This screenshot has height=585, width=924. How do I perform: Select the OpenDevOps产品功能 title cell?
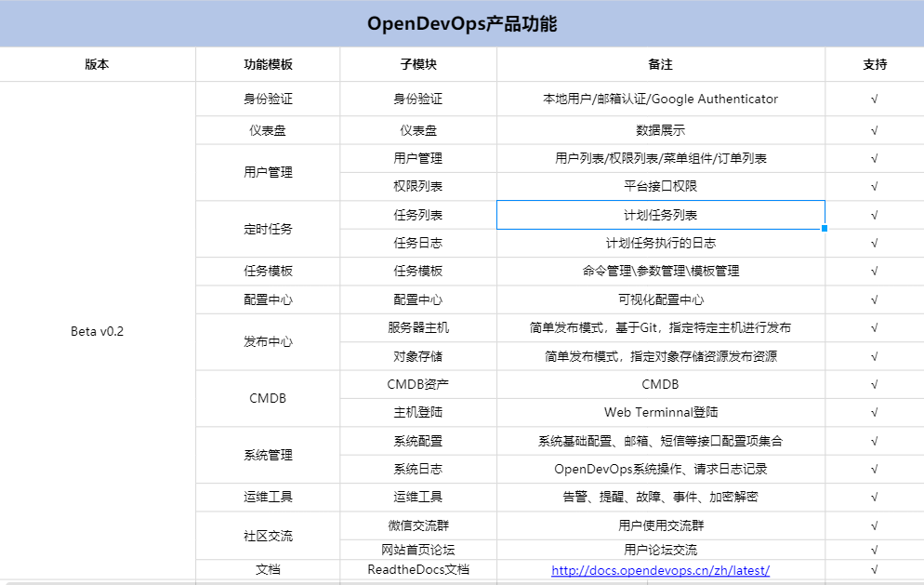462,23
